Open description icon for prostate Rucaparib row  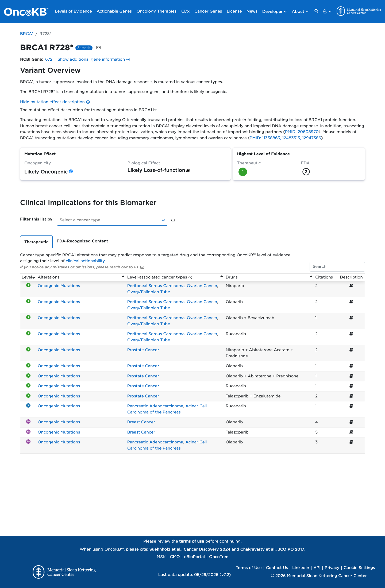tap(351, 386)
